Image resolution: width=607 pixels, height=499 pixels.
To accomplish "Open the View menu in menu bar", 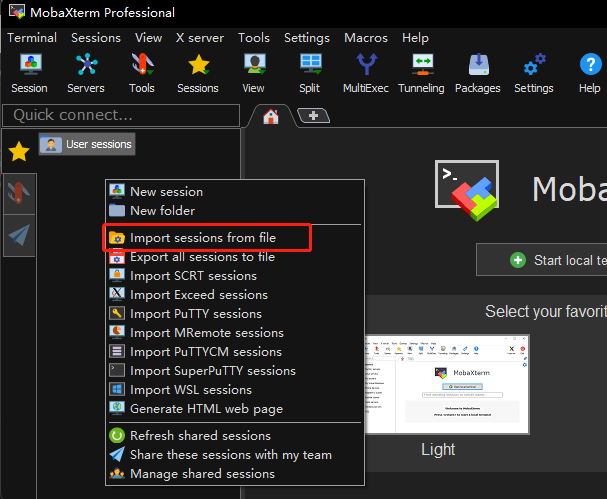I will (x=148, y=38).
